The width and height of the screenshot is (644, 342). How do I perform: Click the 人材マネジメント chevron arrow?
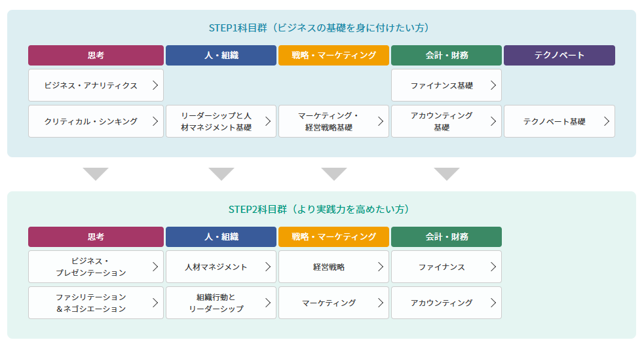(267, 267)
